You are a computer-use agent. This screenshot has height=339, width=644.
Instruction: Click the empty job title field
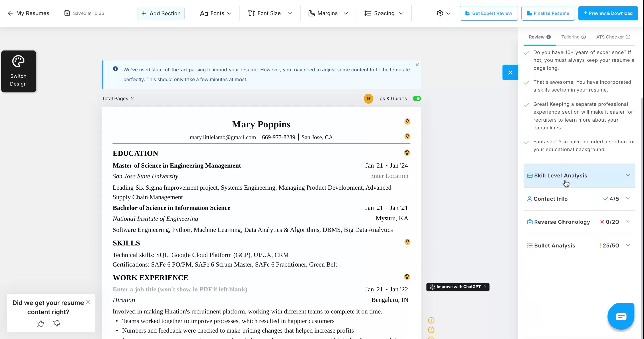point(180,289)
